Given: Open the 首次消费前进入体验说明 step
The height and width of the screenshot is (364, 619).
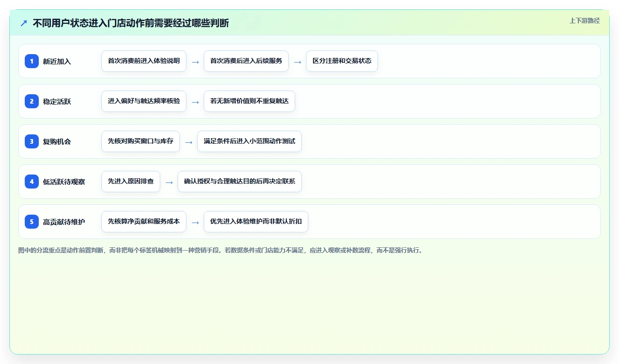Looking at the screenshot, I should click(x=144, y=61).
